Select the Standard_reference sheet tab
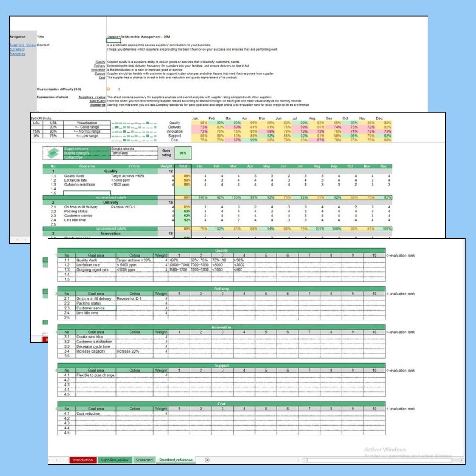Image resolution: width=476 pixels, height=476 pixels. point(176,460)
